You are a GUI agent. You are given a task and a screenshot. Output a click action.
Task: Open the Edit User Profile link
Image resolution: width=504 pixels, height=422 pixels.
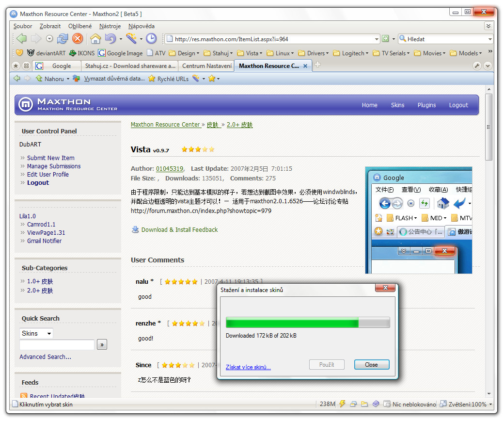[x=48, y=174]
